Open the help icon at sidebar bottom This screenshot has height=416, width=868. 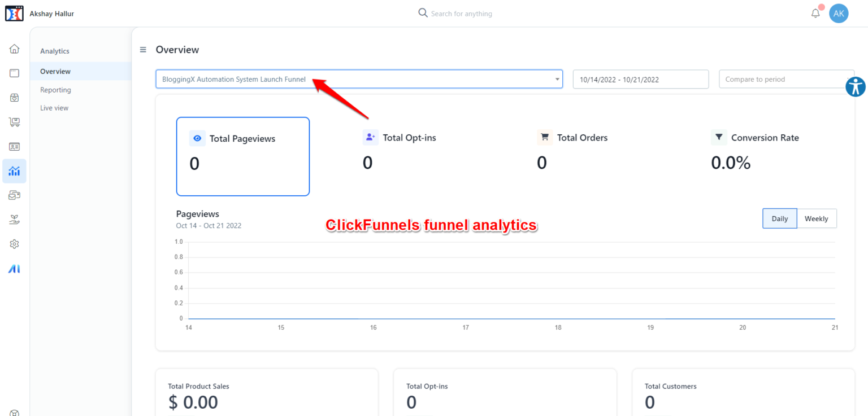[14, 413]
